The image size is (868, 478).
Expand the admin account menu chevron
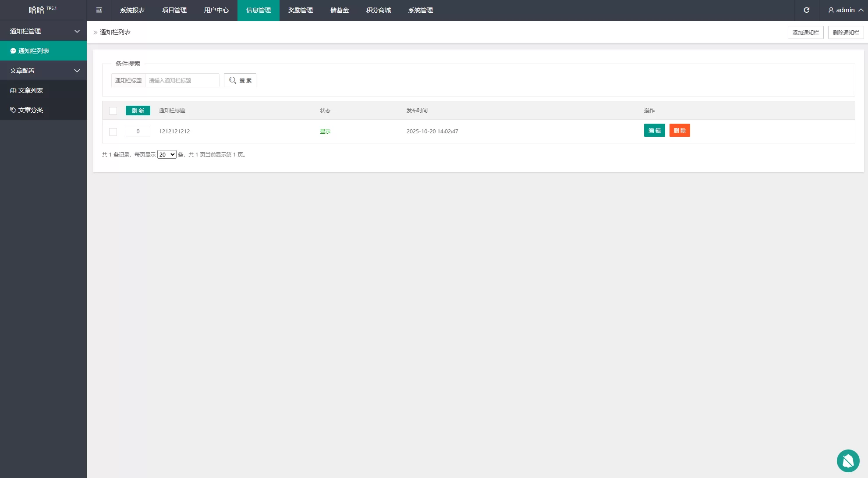pyautogui.click(x=861, y=10)
